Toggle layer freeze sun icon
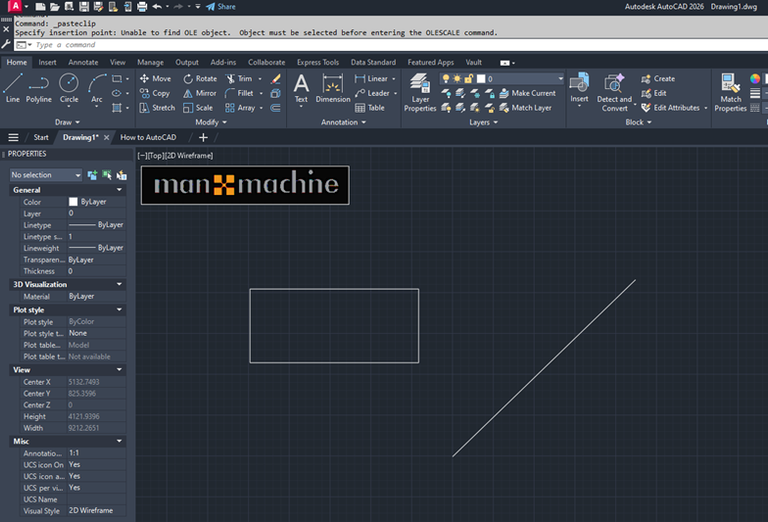The height and width of the screenshot is (522, 768). (457, 78)
